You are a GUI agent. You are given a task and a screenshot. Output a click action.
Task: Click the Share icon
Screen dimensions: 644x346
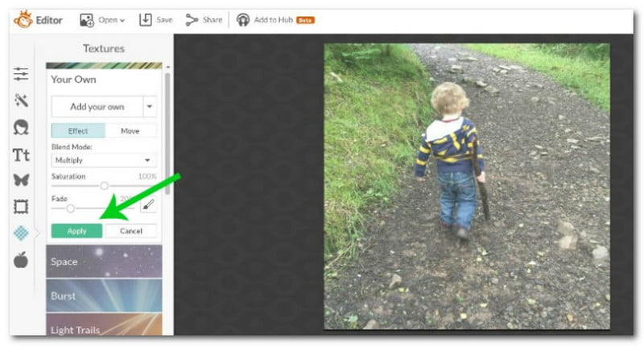(x=192, y=19)
